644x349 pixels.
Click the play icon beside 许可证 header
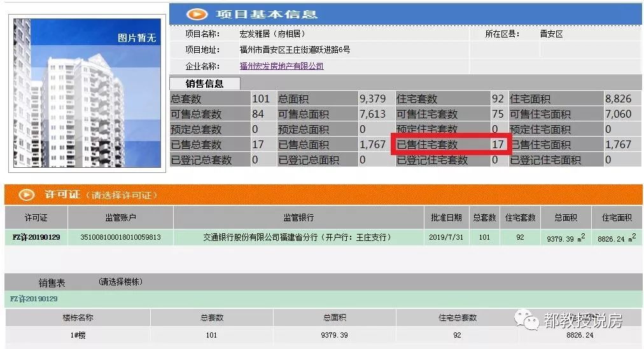(x=27, y=195)
